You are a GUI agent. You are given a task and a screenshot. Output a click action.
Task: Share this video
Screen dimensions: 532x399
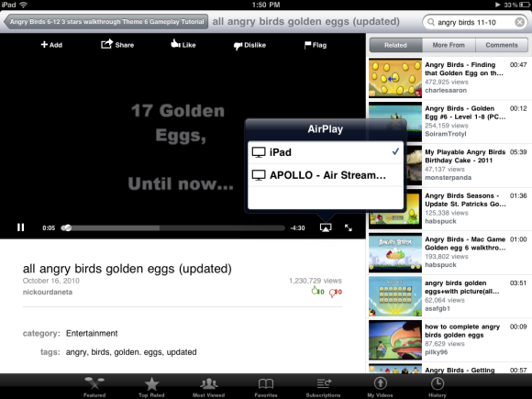117,44
